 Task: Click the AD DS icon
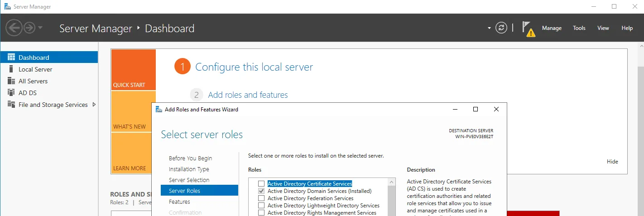coord(11,92)
